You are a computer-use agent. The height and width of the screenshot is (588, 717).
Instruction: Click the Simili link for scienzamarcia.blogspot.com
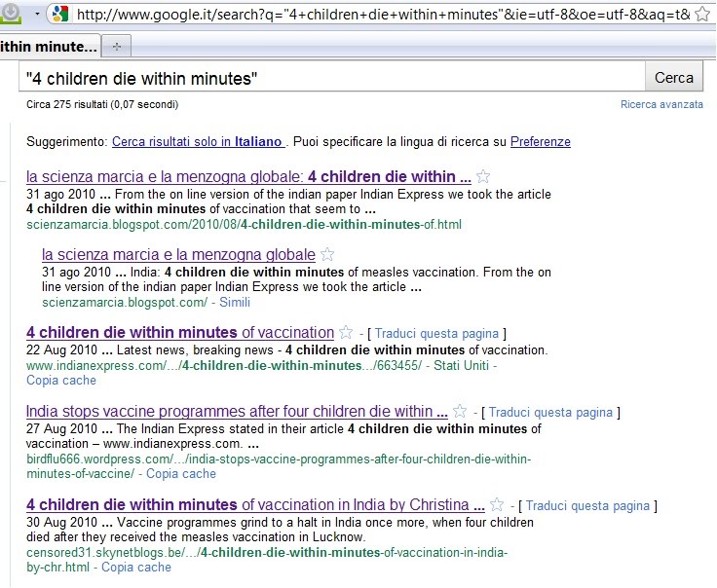[x=235, y=303]
